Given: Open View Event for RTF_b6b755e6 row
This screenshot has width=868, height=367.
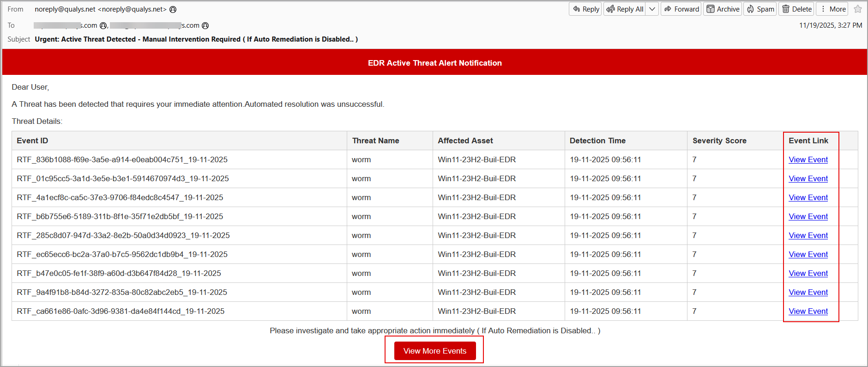Looking at the screenshot, I should point(808,217).
